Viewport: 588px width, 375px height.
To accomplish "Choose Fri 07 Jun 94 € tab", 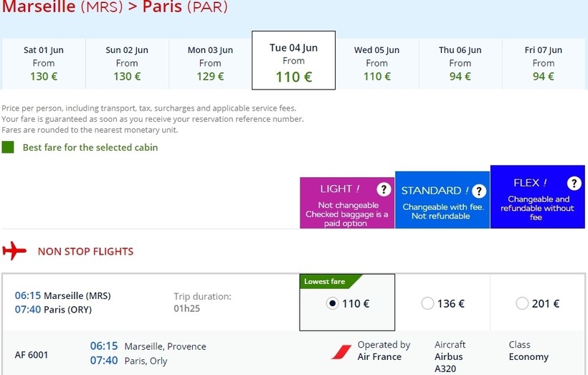I will [x=543, y=63].
